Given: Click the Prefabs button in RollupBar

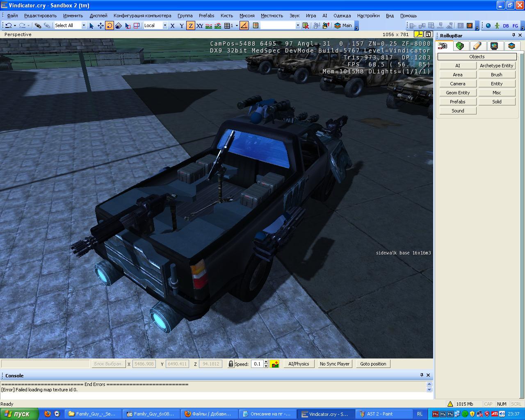Looking at the screenshot, I should 458,102.
